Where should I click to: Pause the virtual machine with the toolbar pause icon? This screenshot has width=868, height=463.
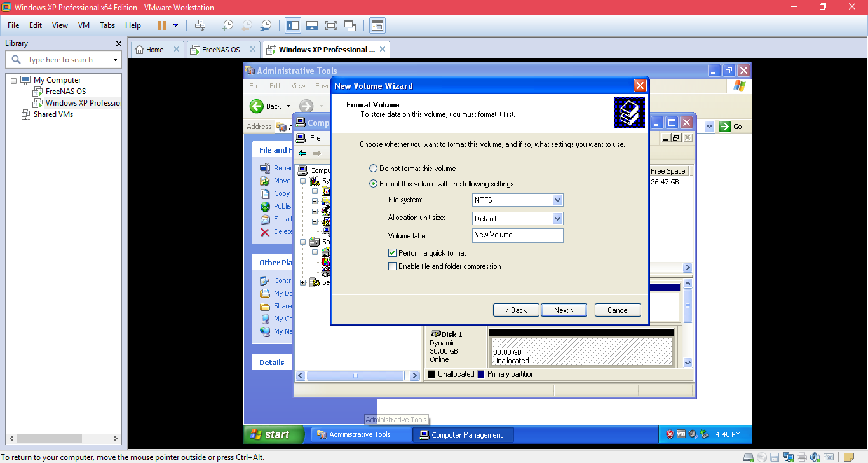pos(162,25)
